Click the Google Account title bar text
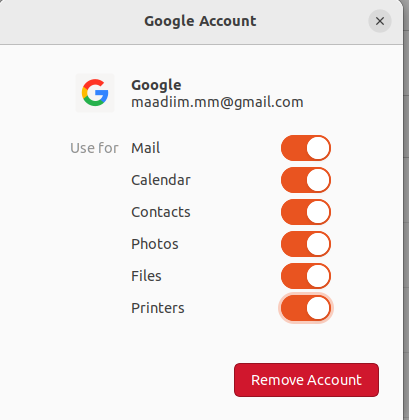The width and height of the screenshot is (409, 420). 200,21
